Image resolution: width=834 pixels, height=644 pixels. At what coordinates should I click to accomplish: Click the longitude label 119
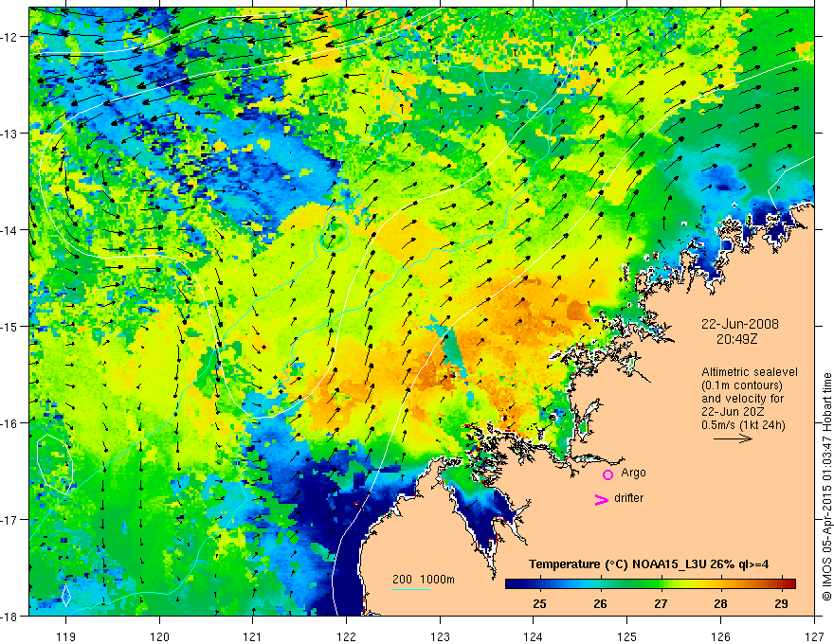[65, 636]
